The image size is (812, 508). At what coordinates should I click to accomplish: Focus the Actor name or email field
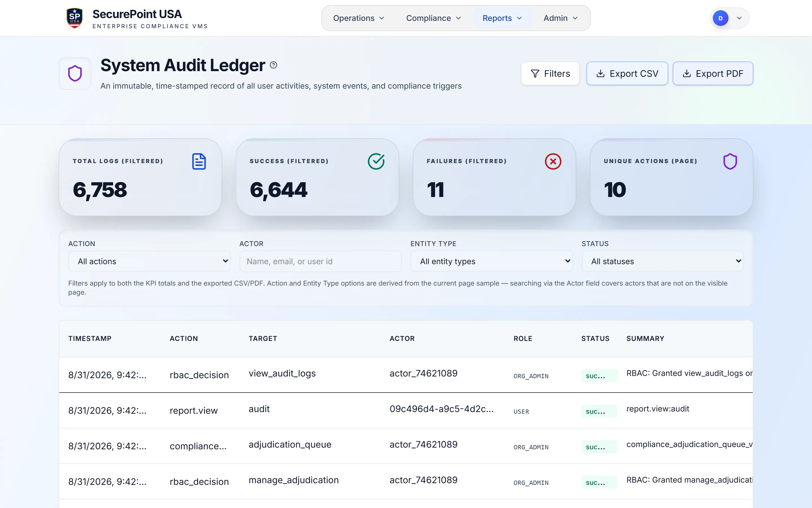click(321, 261)
